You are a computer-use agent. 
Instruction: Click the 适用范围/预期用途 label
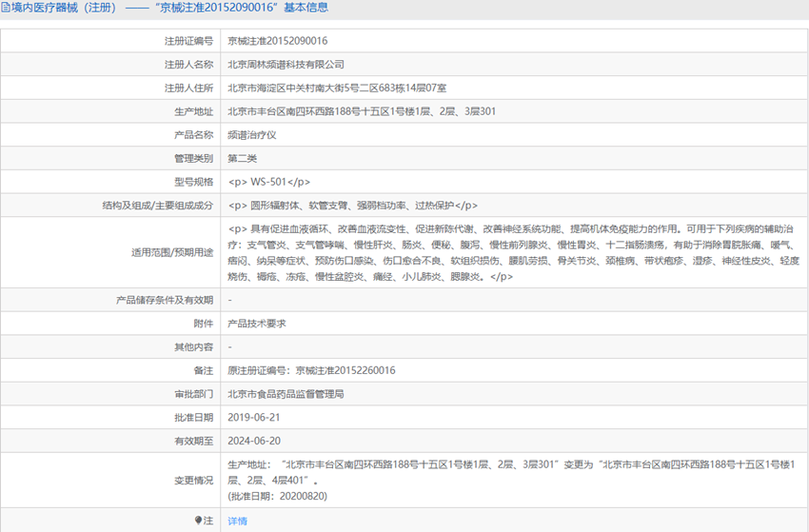pyautogui.click(x=172, y=252)
